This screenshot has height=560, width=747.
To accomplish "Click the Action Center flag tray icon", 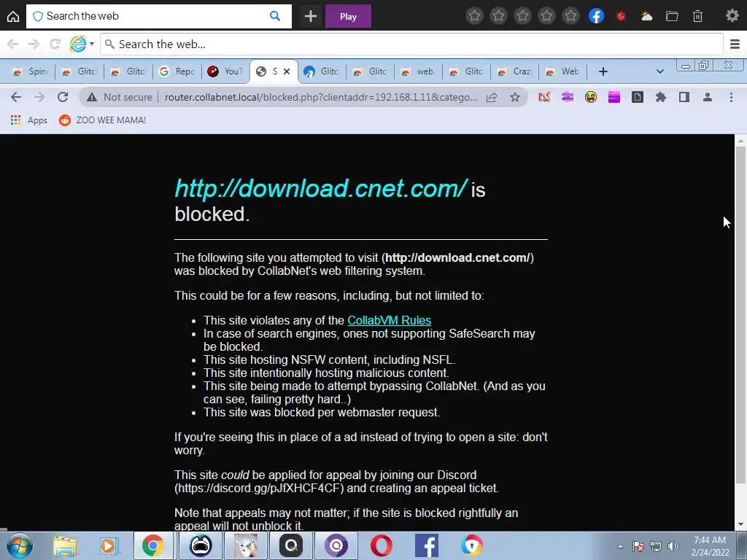I will [x=638, y=546].
